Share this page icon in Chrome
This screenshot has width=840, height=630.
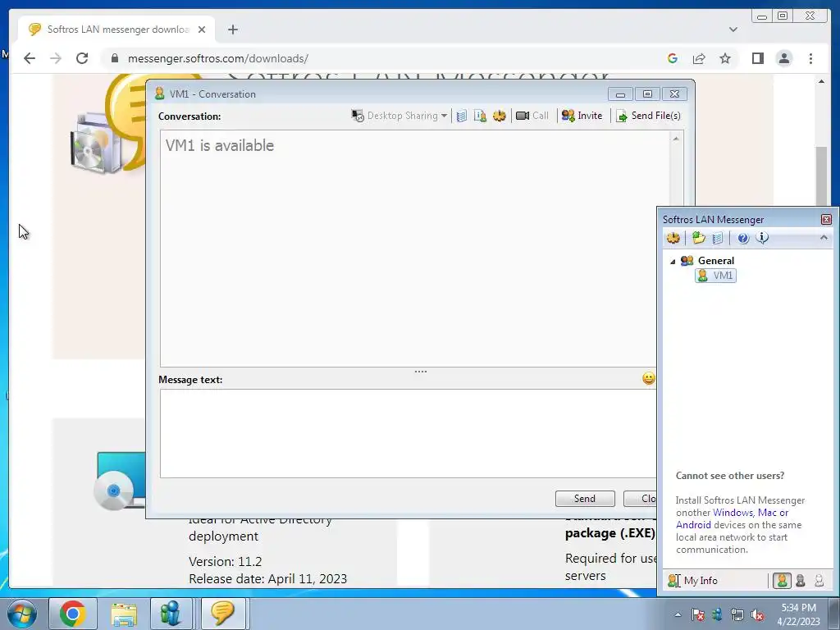[x=699, y=58]
